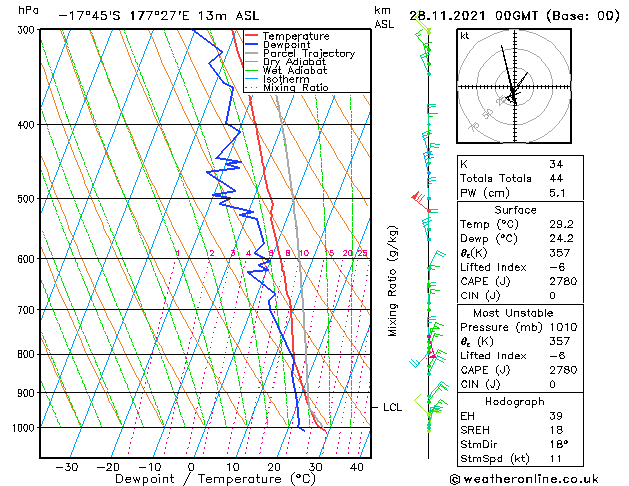Click the weatheronline.co.uk copyright link
The width and height of the screenshot is (629, 486).
point(524,479)
